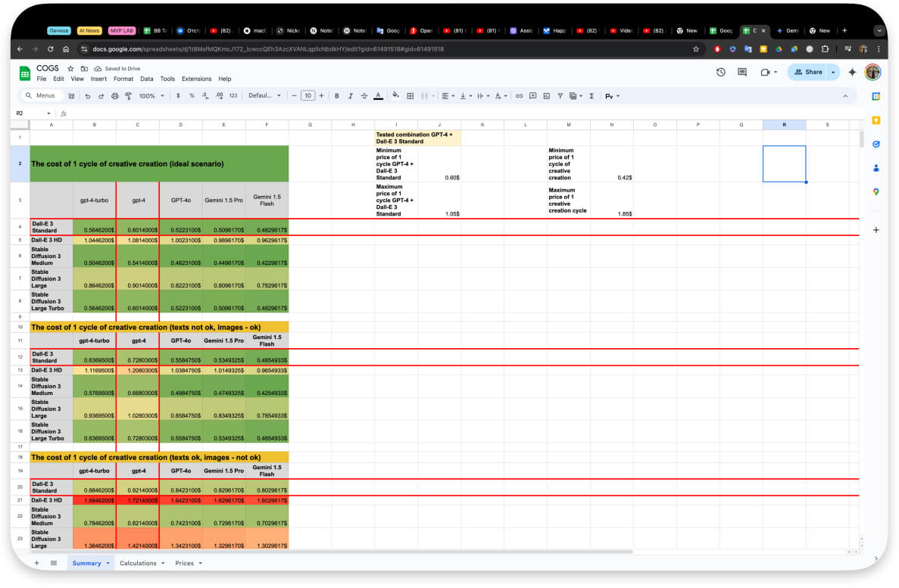Open the text color picker
The height and width of the screenshot is (588, 899).
[379, 96]
